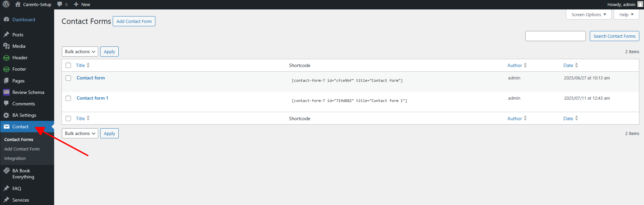644x205 pixels.
Task: Click date 2025/06/27 at 10:13 am
Action: click(x=587, y=78)
